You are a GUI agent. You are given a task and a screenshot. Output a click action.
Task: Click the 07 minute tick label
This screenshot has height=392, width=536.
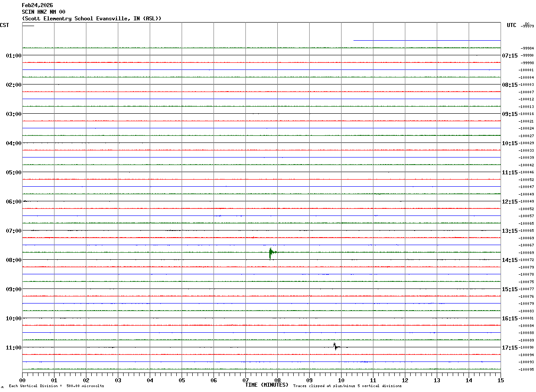[245, 380]
